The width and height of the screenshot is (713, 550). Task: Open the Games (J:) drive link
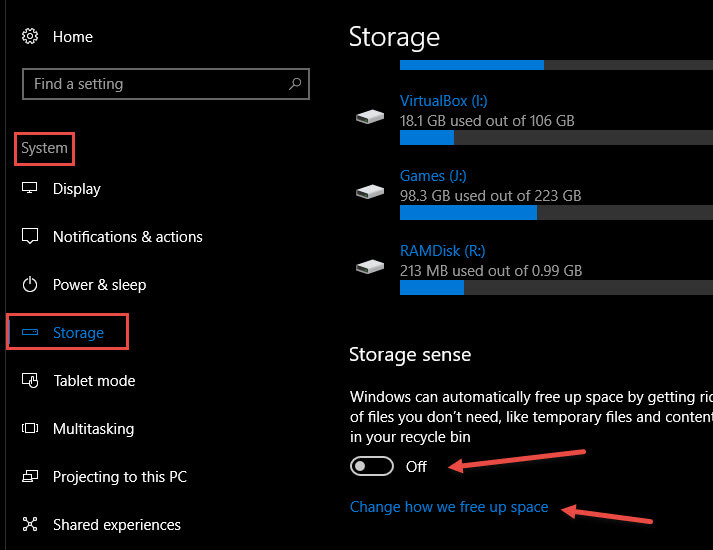[x=433, y=176]
